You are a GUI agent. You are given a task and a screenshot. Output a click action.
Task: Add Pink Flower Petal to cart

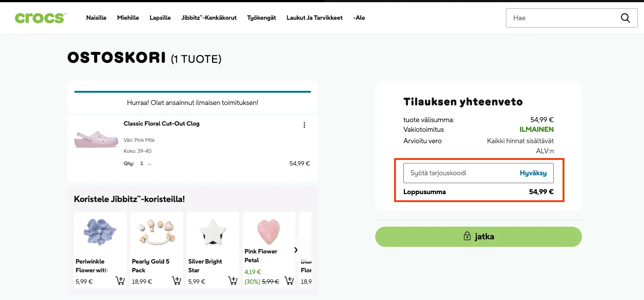point(289,281)
